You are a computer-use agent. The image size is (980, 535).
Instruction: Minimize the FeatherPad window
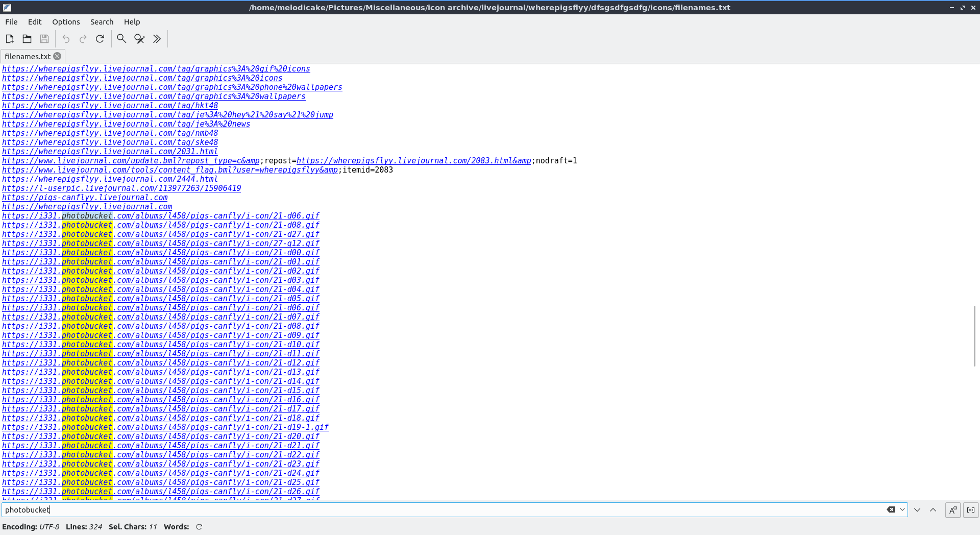[951, 8]
